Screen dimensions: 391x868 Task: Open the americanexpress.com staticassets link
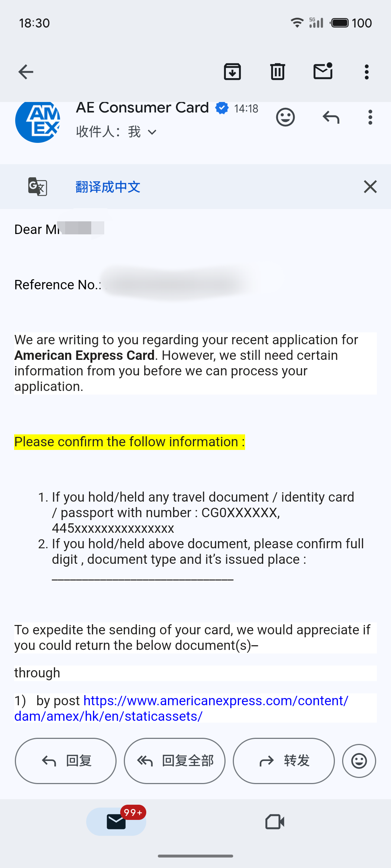(181, 708)
